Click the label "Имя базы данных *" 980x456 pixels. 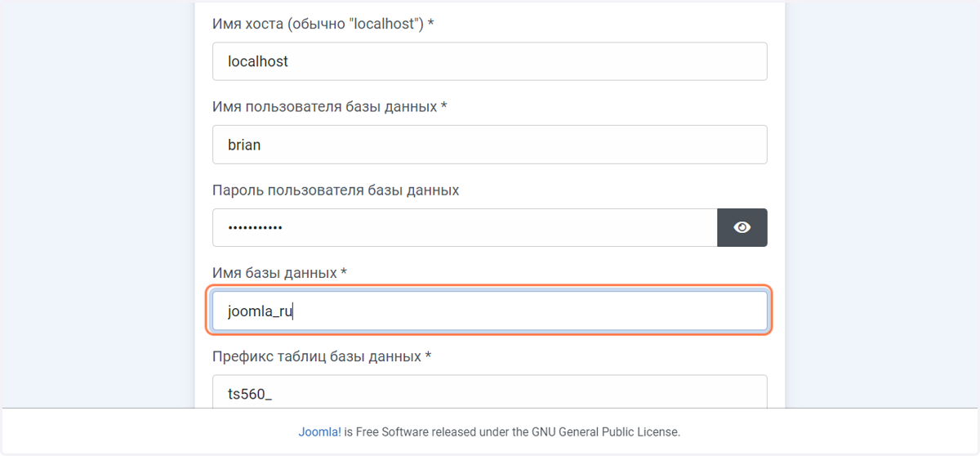(x=279, y=272)
